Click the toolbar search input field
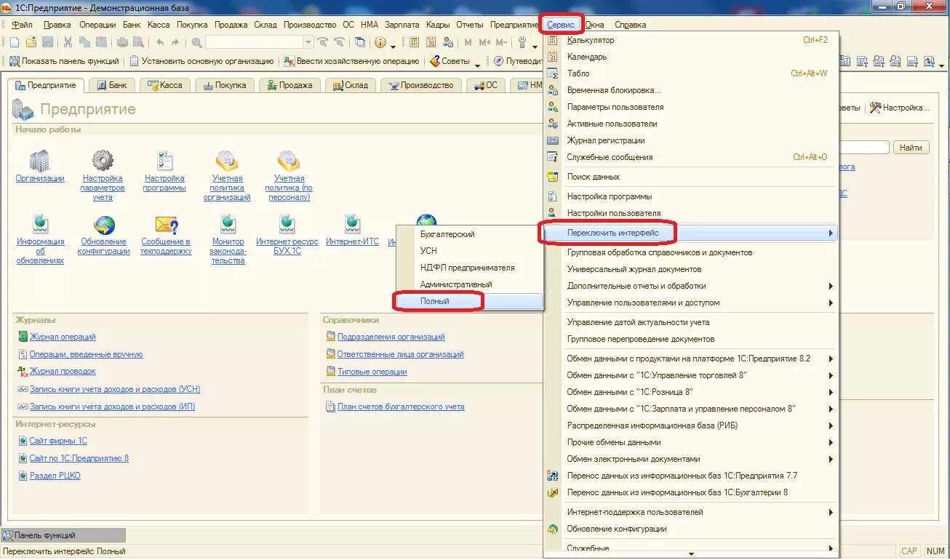950x560 pixels. (255, 42)
